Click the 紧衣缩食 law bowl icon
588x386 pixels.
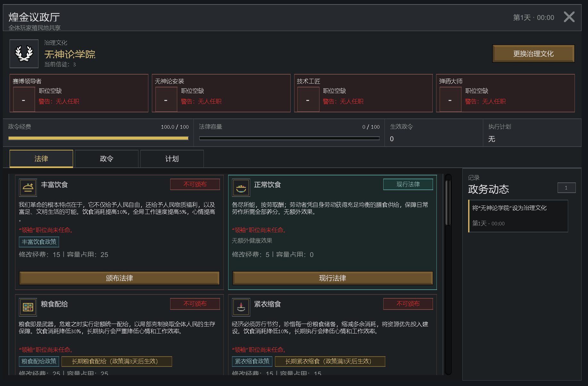click(x=241, y=307)
